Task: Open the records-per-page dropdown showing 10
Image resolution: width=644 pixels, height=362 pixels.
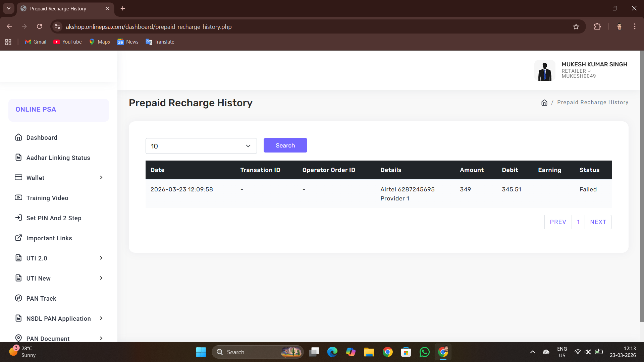Action: click(201, 146)
